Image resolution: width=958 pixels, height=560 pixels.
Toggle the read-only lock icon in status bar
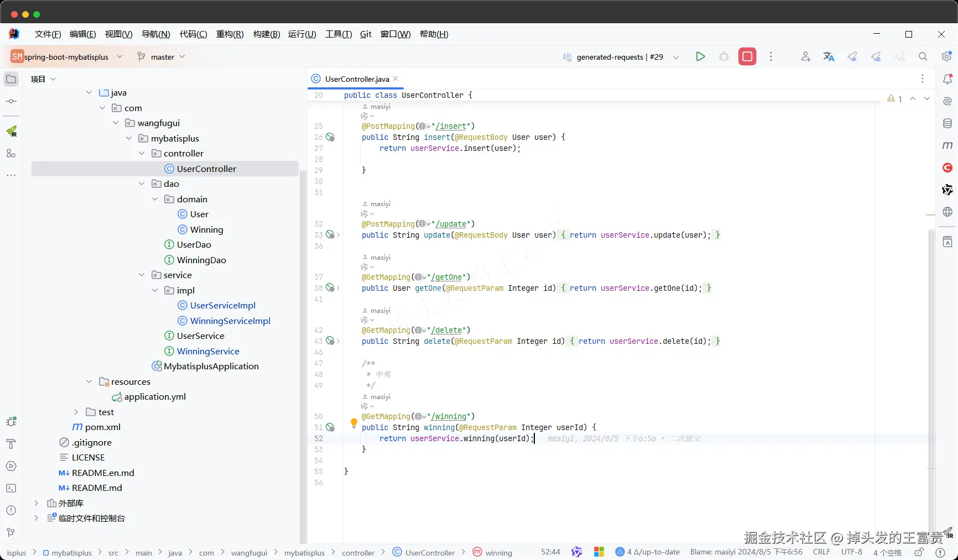(919, 552)
